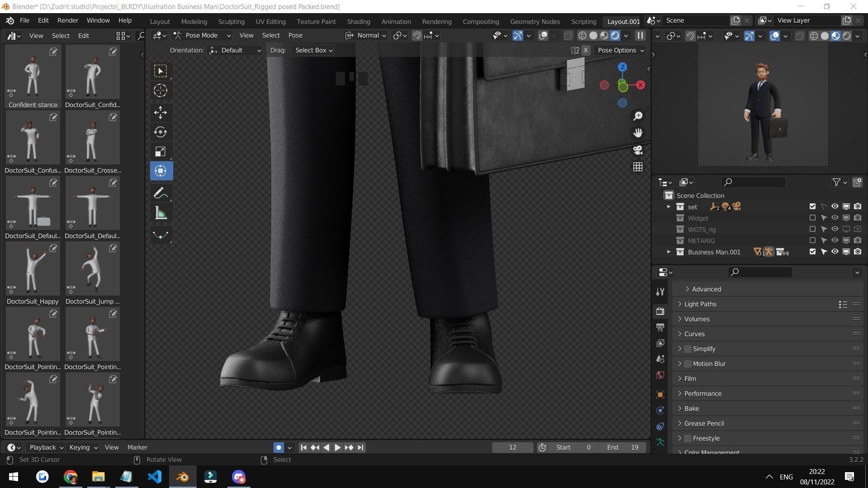Select the Select Box tool

[x=160, y=71]
